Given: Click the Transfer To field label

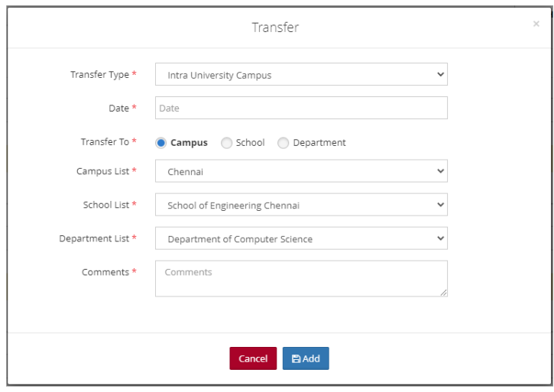Looking at the screenshot, I should 105,142.
